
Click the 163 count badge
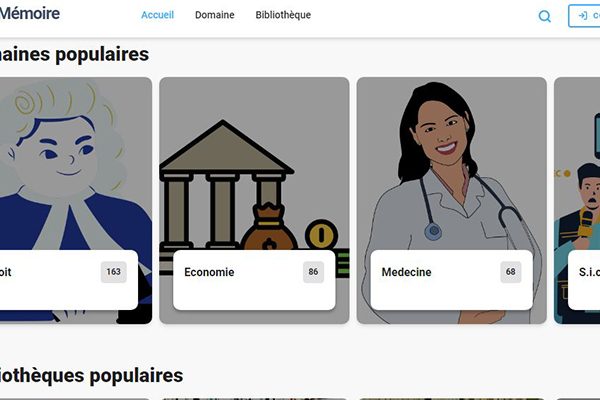(x=114, y=272)
